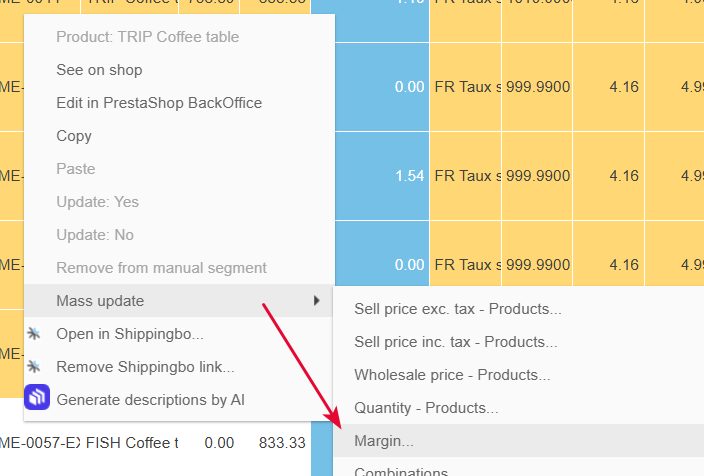
Task: Choose Open in Shippingbo...
Action: pyautogui.click(x=130, y=334)
